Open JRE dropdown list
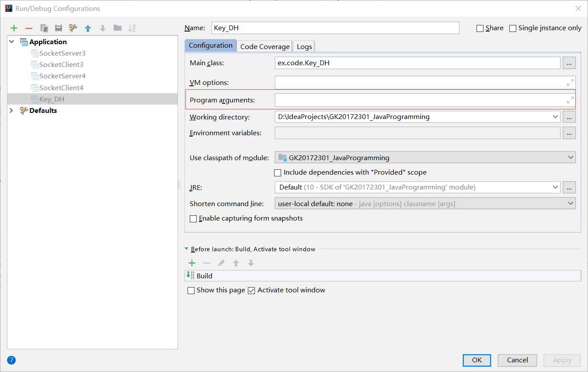The image size is (588, 372). point(555,187)
